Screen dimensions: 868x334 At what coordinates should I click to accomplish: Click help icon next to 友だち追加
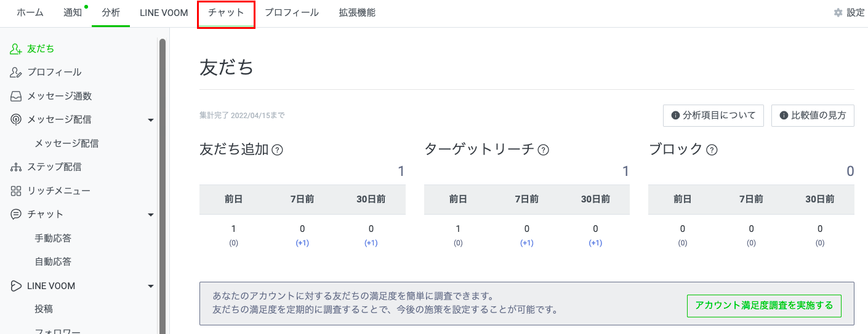[x=278, y=149]
